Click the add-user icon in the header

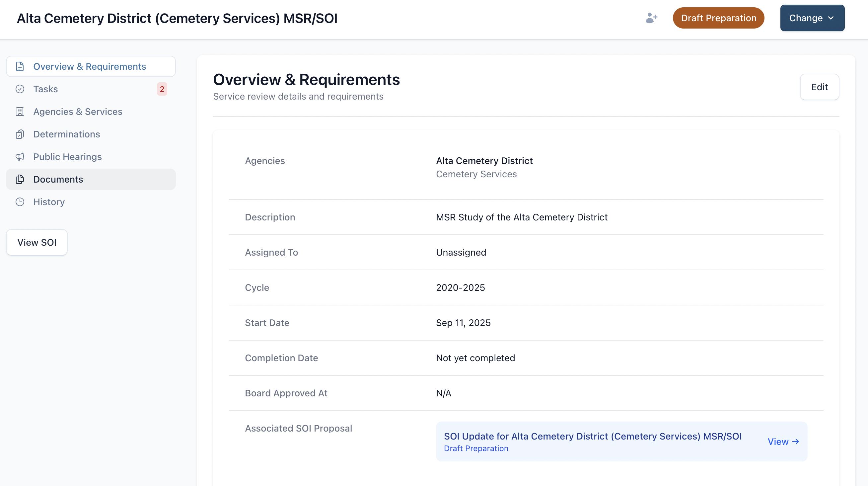651,18
